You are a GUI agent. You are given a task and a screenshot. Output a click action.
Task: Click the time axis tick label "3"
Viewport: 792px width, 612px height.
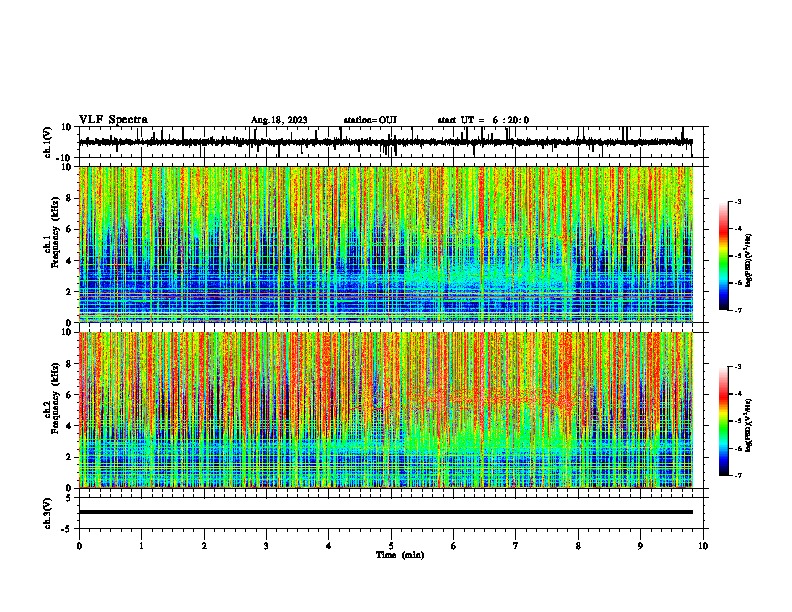pos(266,546)
